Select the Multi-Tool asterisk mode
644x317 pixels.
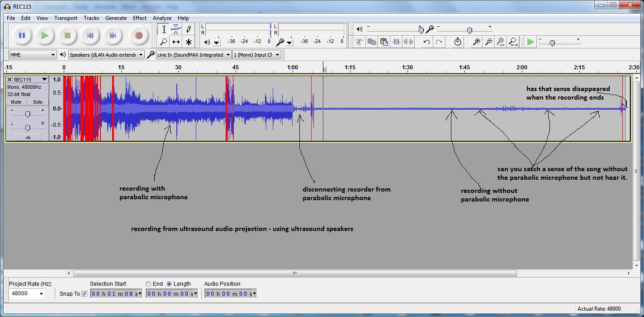click(x=189, y=42)
